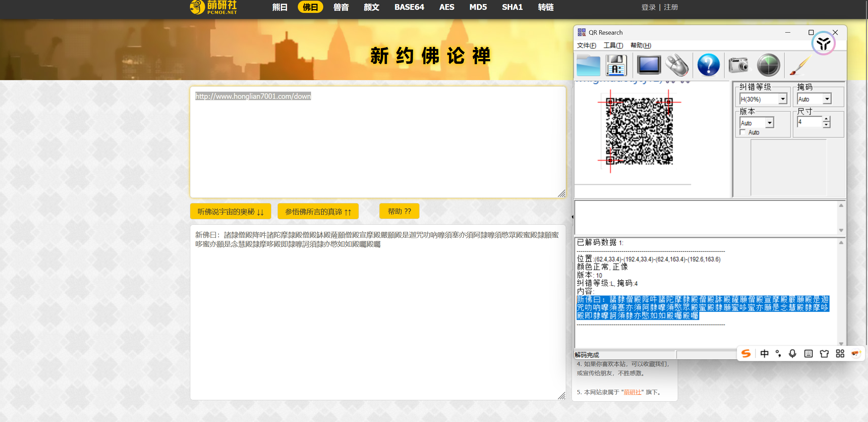
Task: Toggle the Auto checkbox under 版本
Action: [743, 132]
